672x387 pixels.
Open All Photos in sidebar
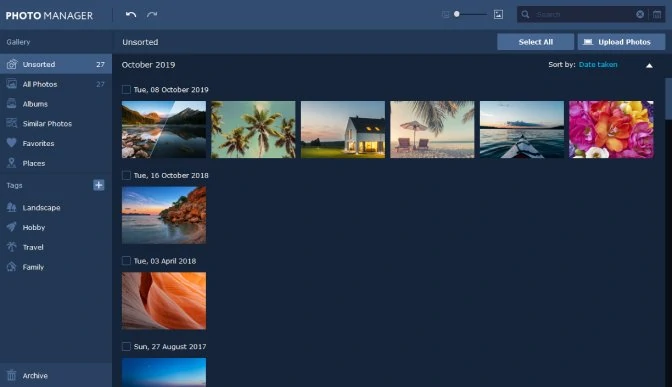[56, 84]
